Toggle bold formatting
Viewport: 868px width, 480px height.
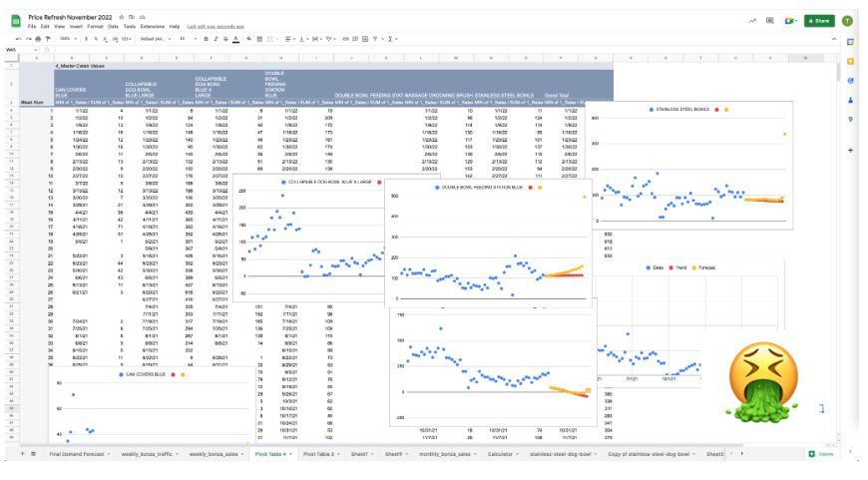(206, 39)
